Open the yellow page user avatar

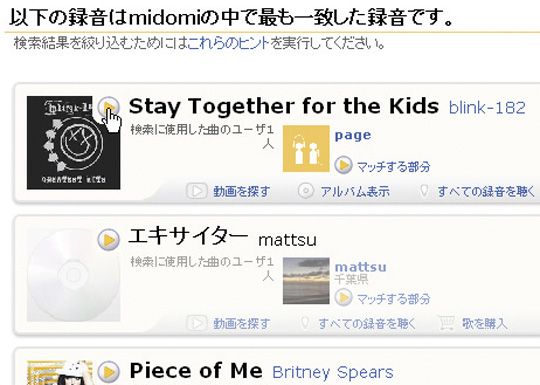point(306,148)
